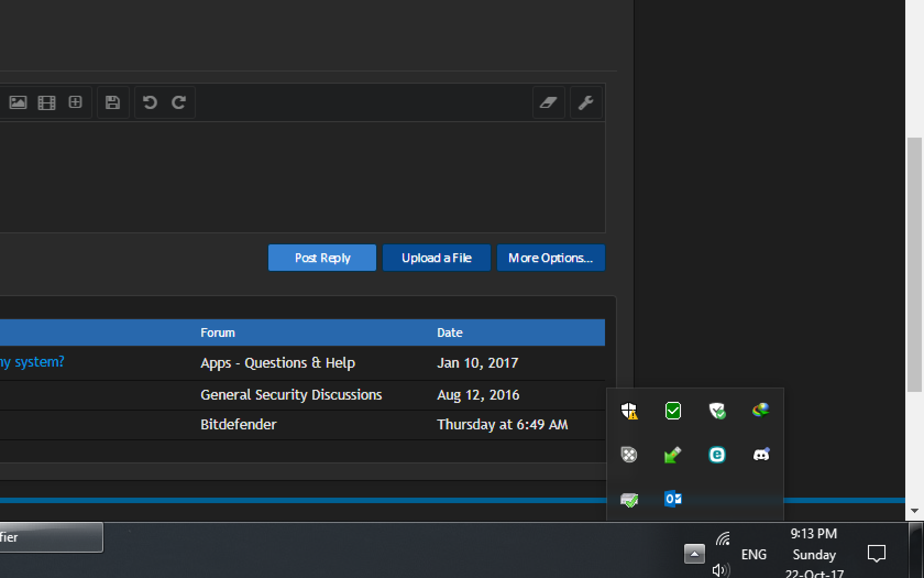Insert media with the film strip icon

47,102
